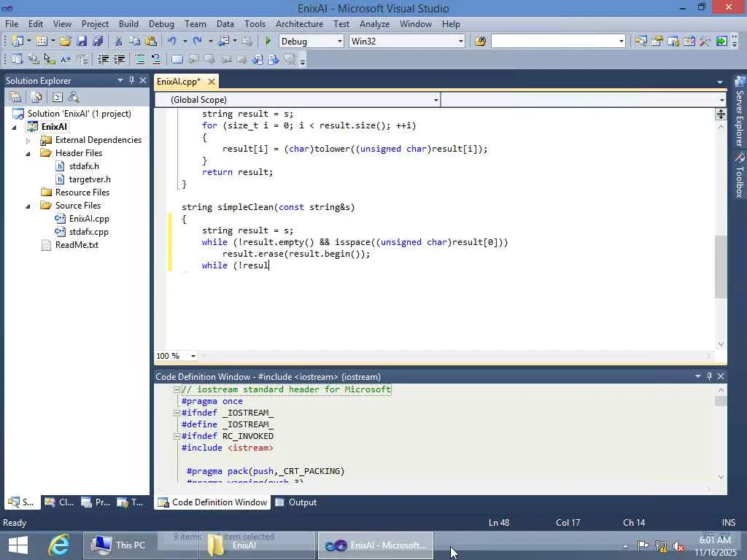
Task: Switch to Code Definition Window tab
Action: tap(212, 502)
